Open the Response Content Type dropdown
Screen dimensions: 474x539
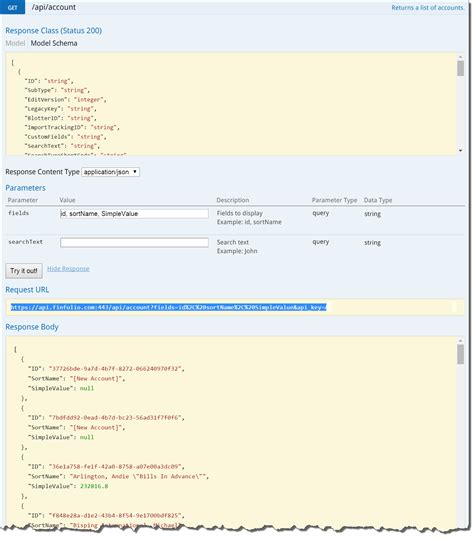[111, 172]
